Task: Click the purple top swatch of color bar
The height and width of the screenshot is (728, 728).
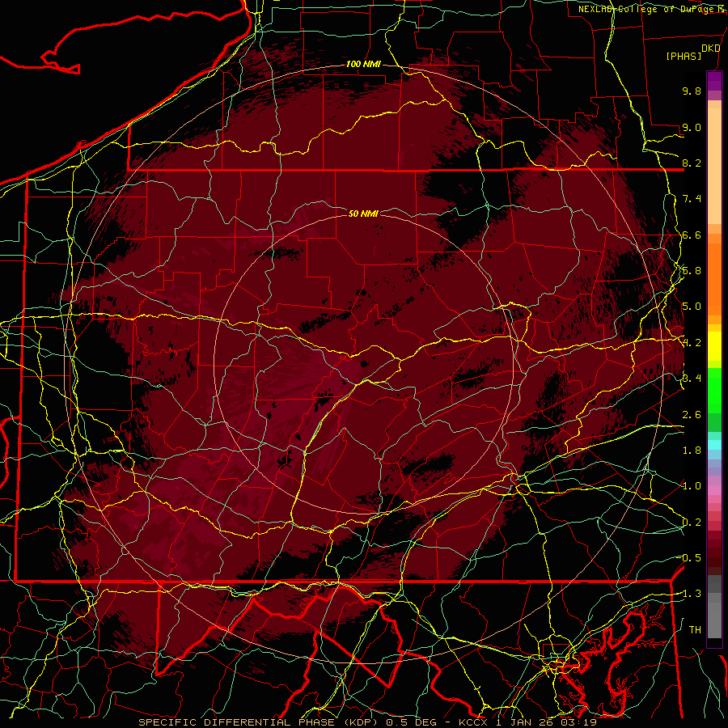Action: point(714,81)
